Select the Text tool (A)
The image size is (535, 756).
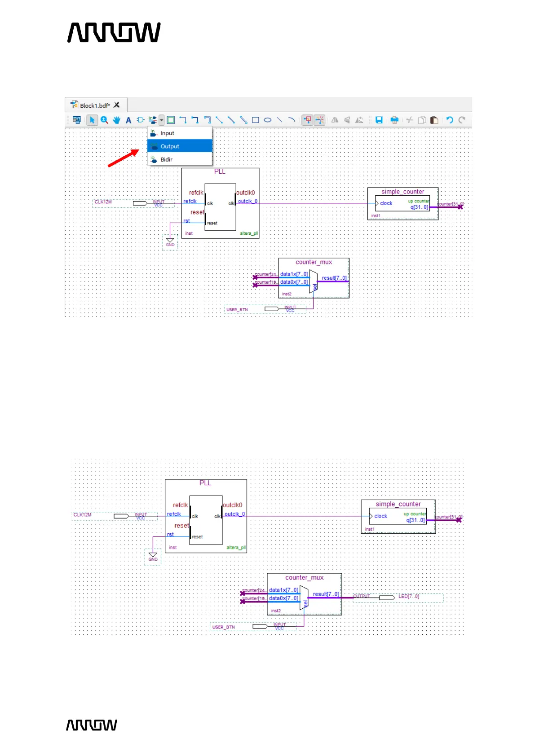click(128, 120)
